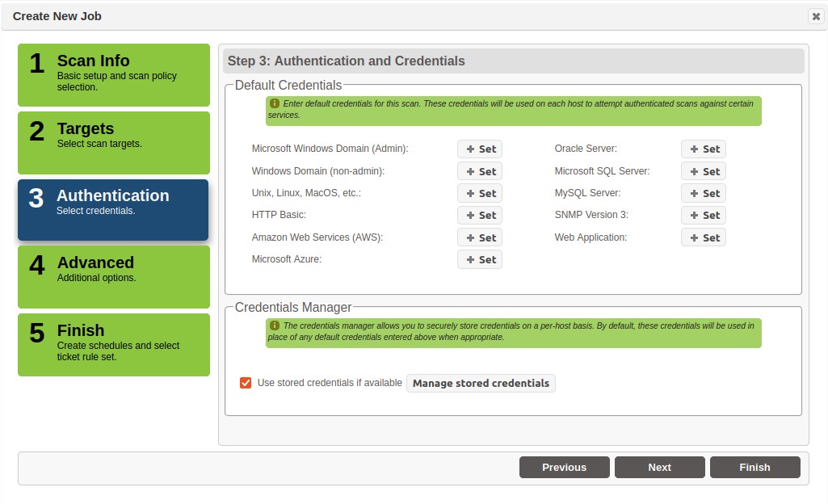
Task: Uncheck Use stored credentials if available
Action: pos(246,383)
